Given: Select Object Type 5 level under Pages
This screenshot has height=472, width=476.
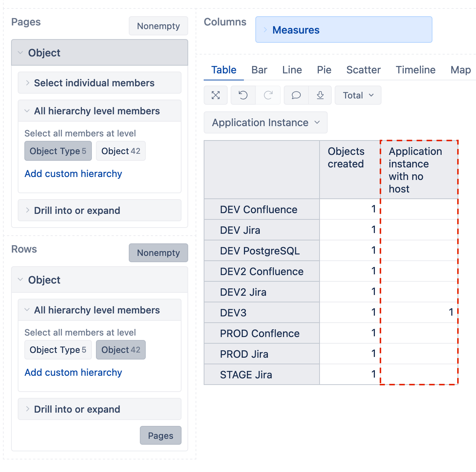Looking at the screenshot, I should click(58, 151).
